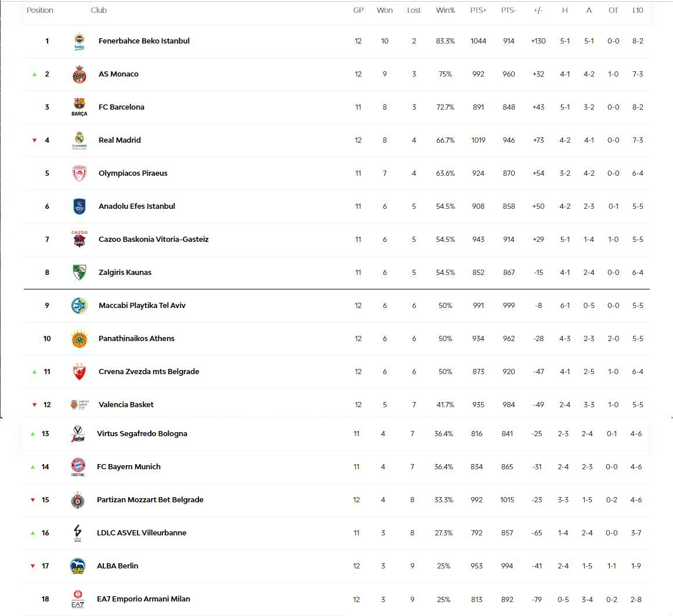The width and height of the screenshot is (673, 616).
Task: Click the FC Barcelona club crest
Action: click(79, 107)
